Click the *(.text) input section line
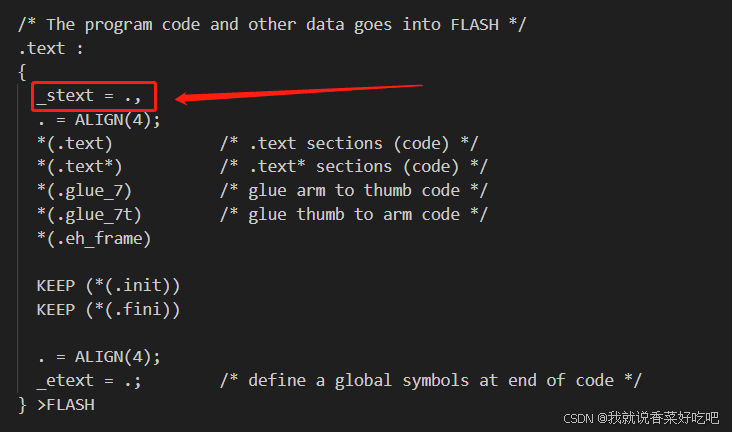 click(x=75, y=143)
